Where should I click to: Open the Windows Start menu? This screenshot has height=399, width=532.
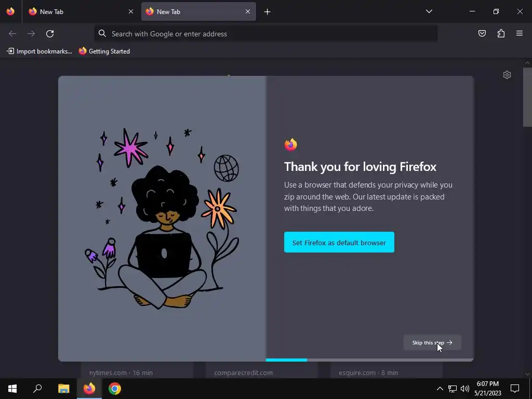tap(12, 389)
